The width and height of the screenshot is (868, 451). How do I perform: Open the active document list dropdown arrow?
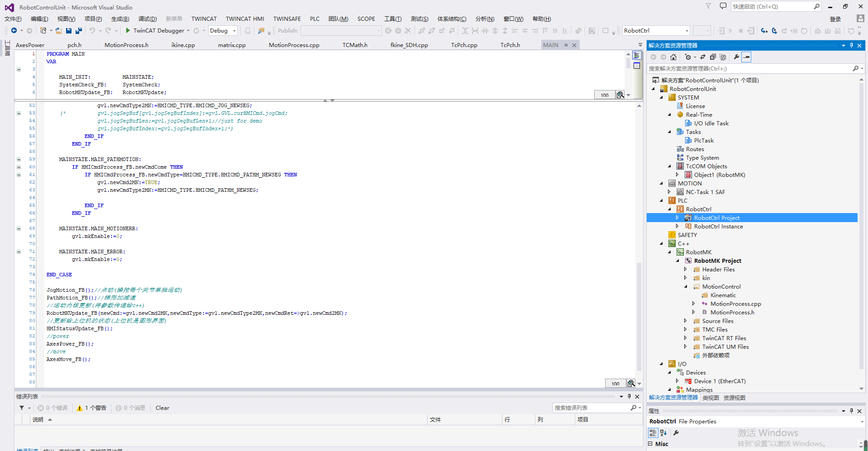pos(640,45)
